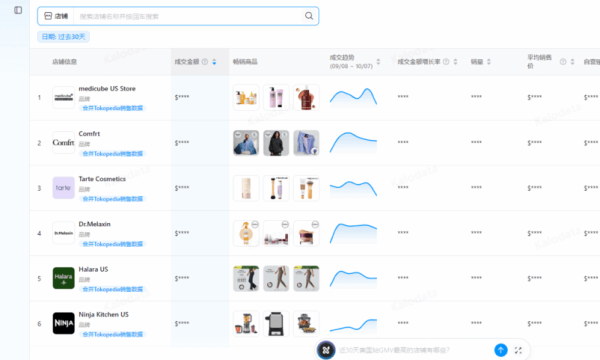Open Ninja Kitchen US store logo
This screenshot has height=360, width=600.
(x=64, y=323)
